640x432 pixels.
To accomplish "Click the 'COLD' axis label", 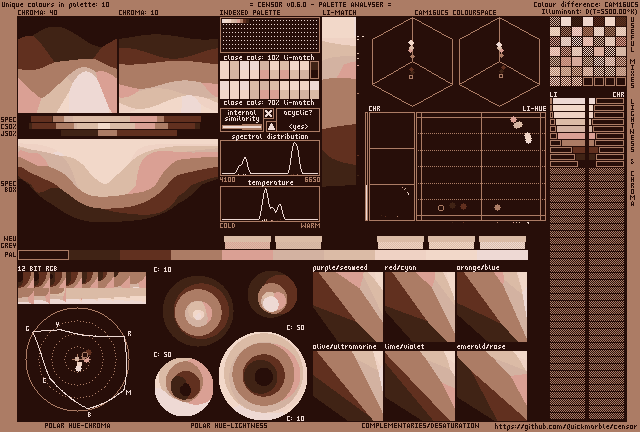I will coord(227,225).
